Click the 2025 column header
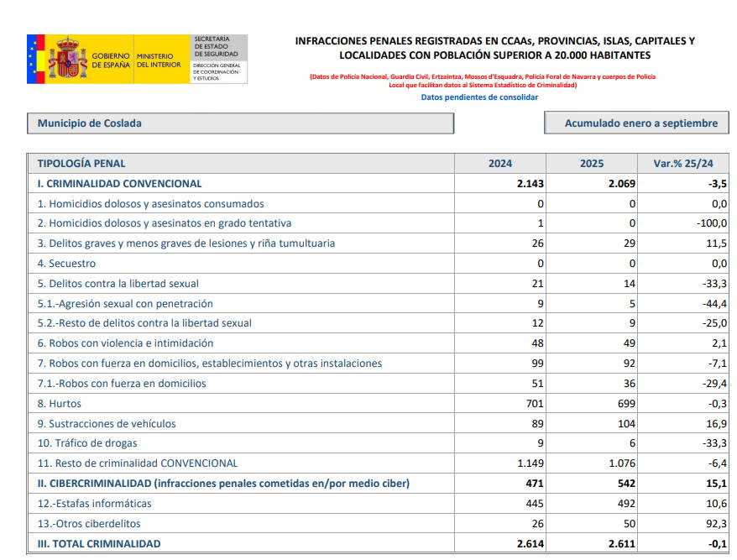 pyautogui.click(x=591, y=164)
